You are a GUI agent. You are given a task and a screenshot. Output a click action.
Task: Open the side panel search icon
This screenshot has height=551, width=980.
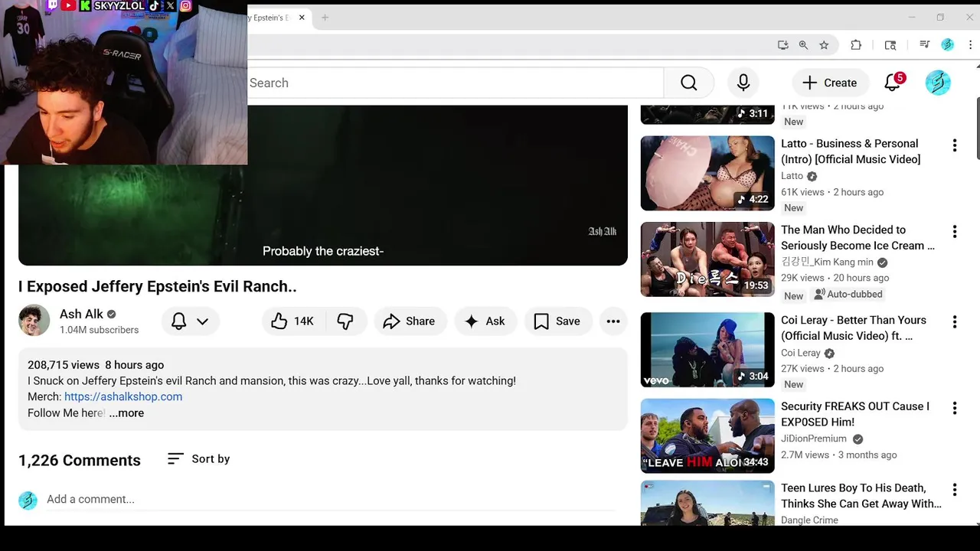point(890,45)
